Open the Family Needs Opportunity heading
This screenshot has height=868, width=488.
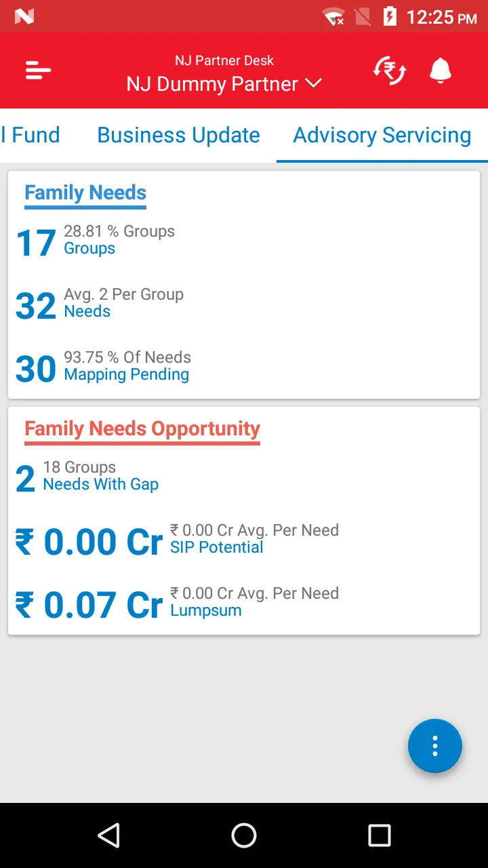[142, 429]
